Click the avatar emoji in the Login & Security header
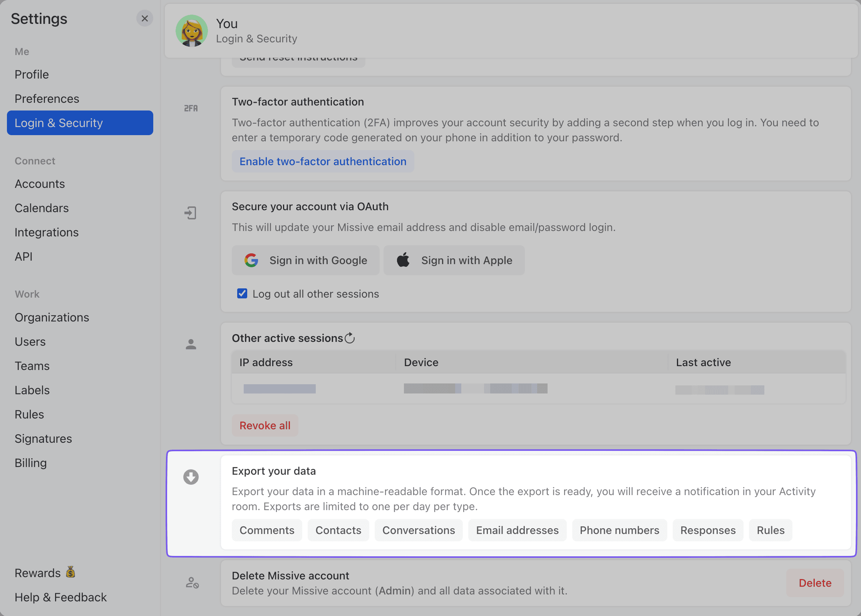 click(x=191, y=31)
